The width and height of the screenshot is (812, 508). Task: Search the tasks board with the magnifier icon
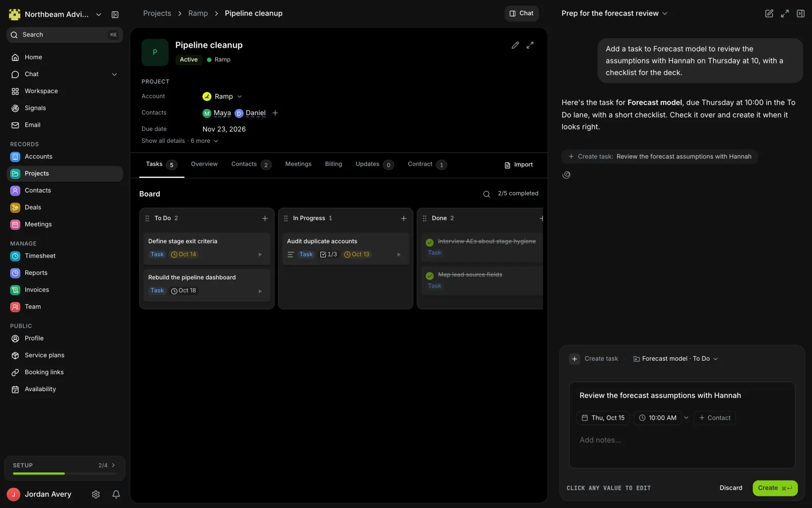[486, 194]
